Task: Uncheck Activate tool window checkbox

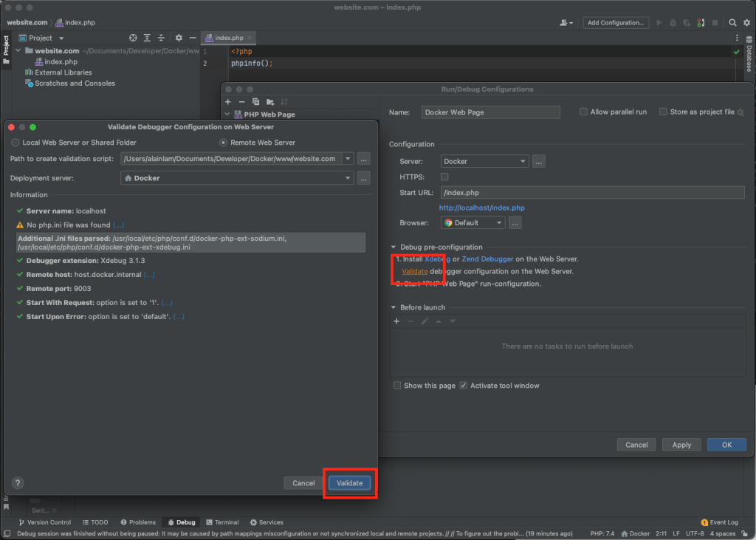Action: coord(464,386)
